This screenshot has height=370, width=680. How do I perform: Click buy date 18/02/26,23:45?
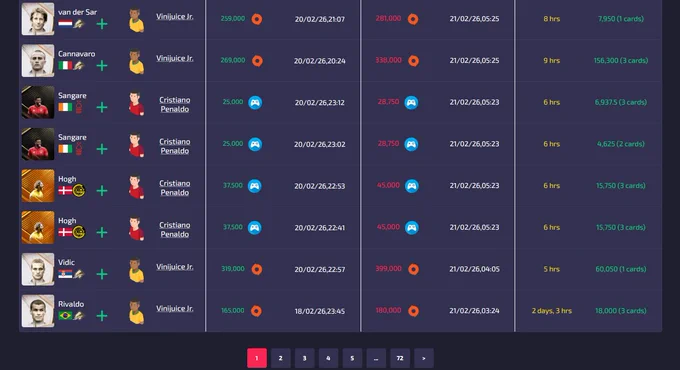pos(320,311)
